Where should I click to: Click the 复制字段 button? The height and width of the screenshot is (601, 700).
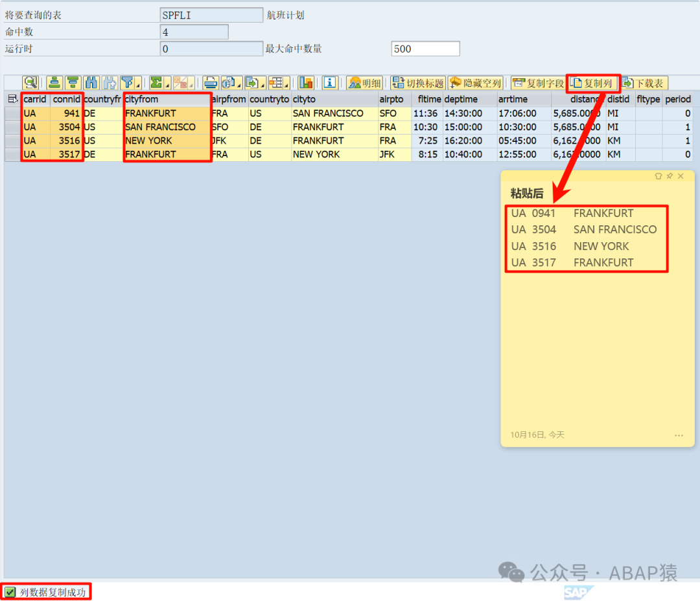[539, 83]
